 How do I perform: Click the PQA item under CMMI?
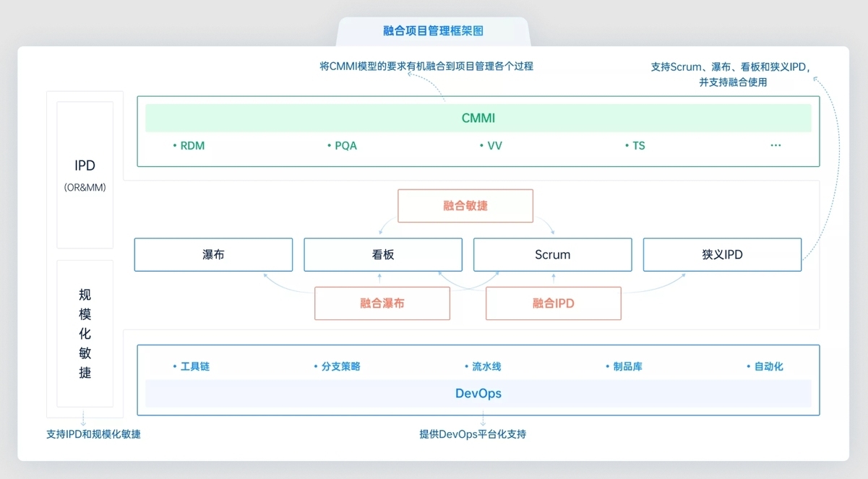pos(342,146)
